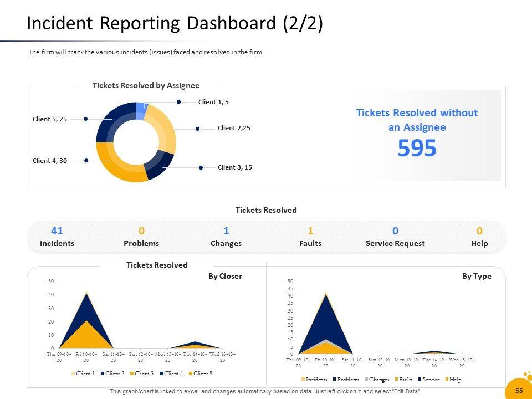532x399 pixels.
Task: Select the page number 55 badge
Action: point(519,391)
